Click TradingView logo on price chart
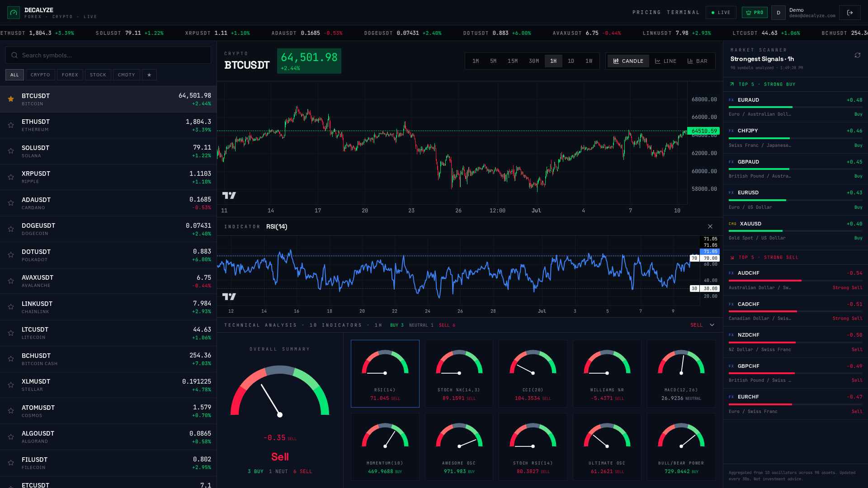Viewport: 868px width, 488px height. 229,195
